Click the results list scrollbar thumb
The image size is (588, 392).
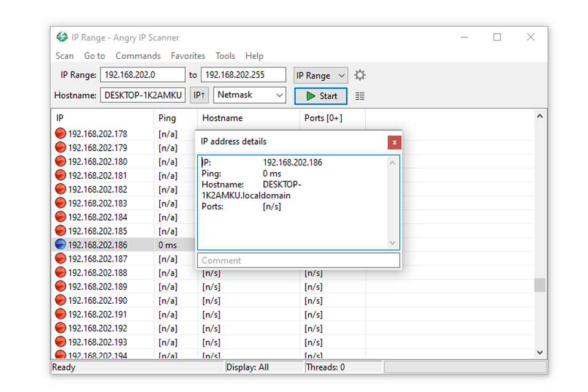[540, 285]
